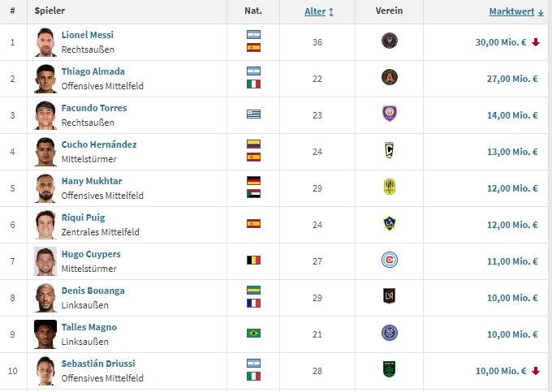The width and height of the screenshot is (552, 392).
Task: Open Orlando City crest in Facundo Torres row
Action: pos(390,114)
